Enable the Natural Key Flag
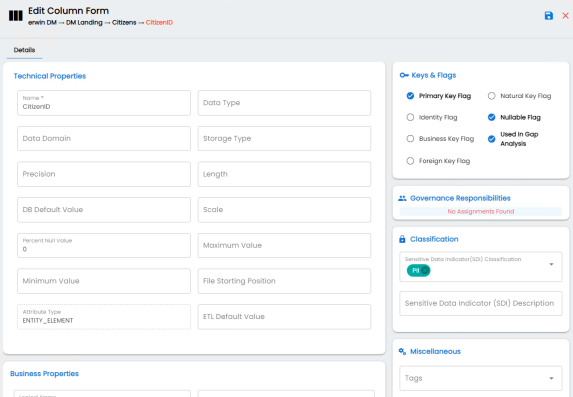The width and height of the screenshot is (573, 397). tap(492, 96)
